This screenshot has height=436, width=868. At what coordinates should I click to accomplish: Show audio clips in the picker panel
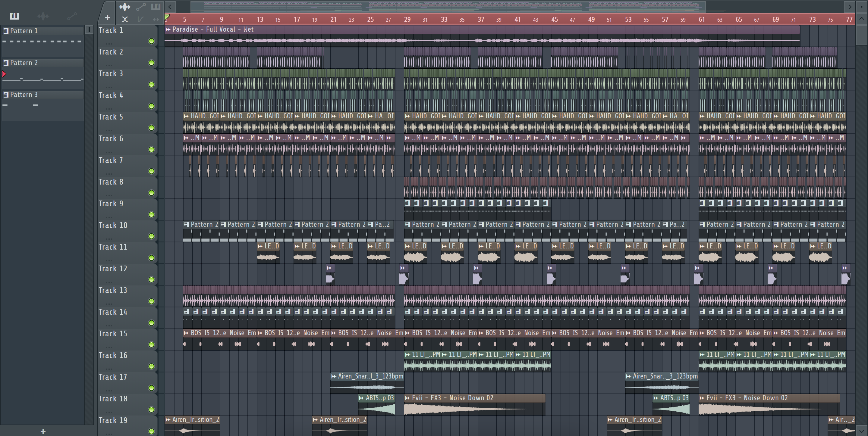point(43,16)
